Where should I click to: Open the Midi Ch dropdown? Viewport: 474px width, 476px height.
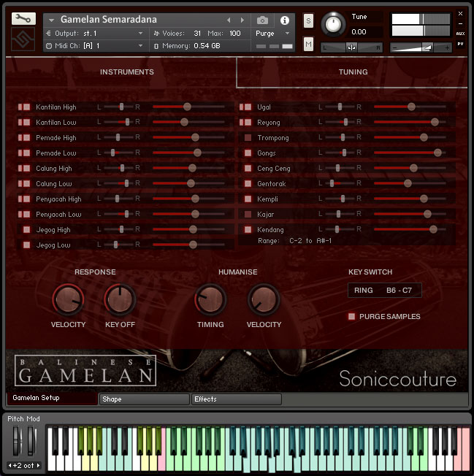point(95,46)
